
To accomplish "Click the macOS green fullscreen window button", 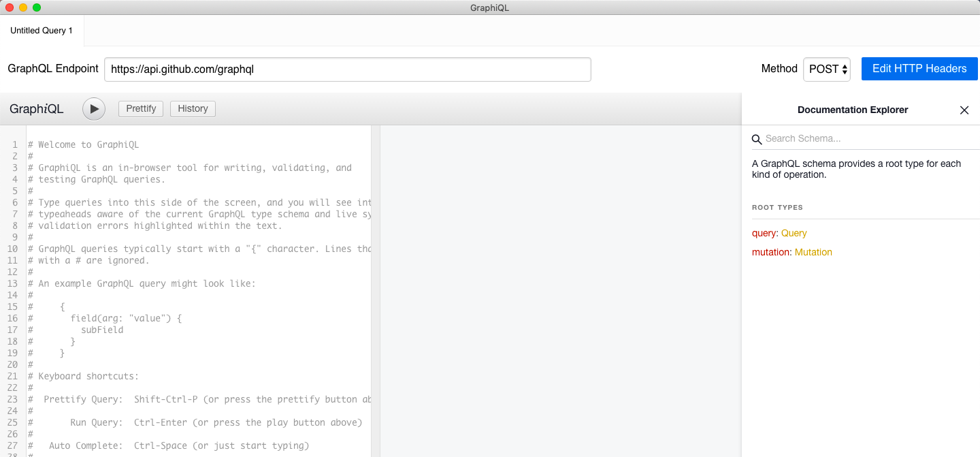I will click(37, 7).
